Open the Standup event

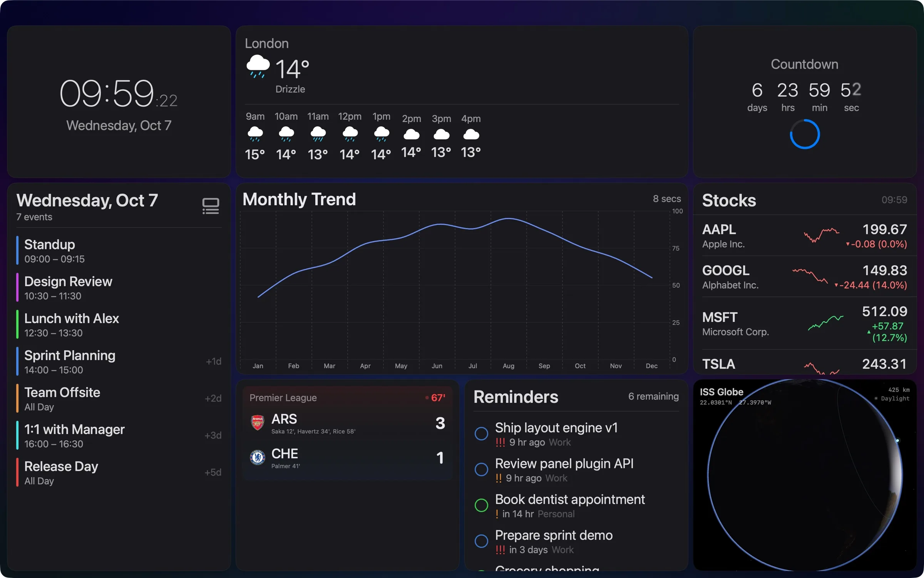tap(119, 251)
